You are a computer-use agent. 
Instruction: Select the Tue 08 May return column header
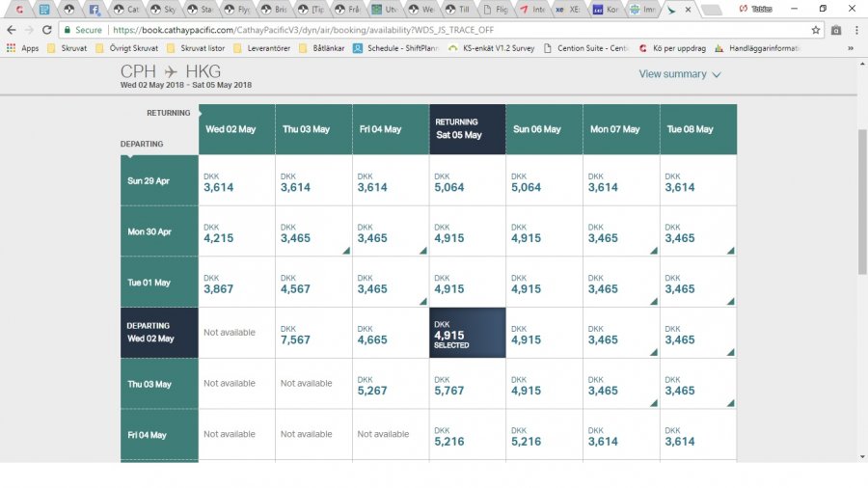pos(698,129)
